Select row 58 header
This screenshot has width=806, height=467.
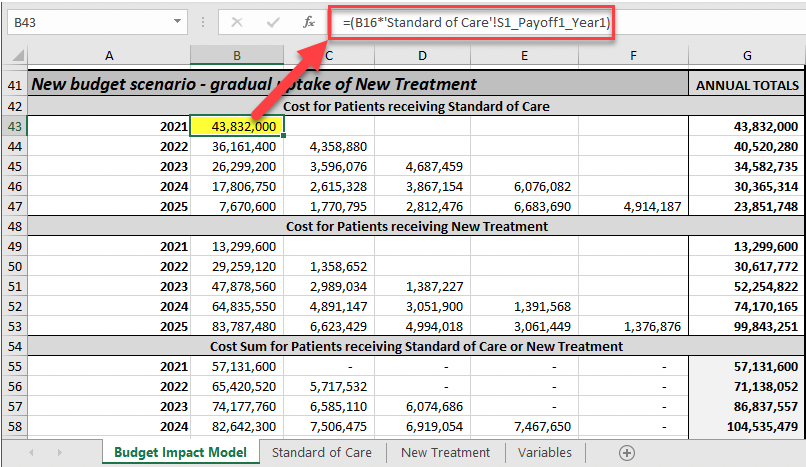coord(14,426)
